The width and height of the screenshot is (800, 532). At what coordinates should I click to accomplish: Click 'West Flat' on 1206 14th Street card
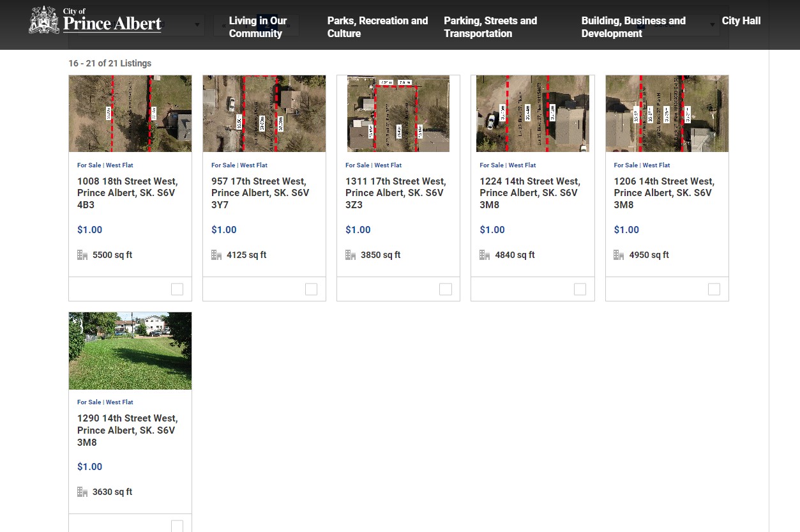coord(656,165)
